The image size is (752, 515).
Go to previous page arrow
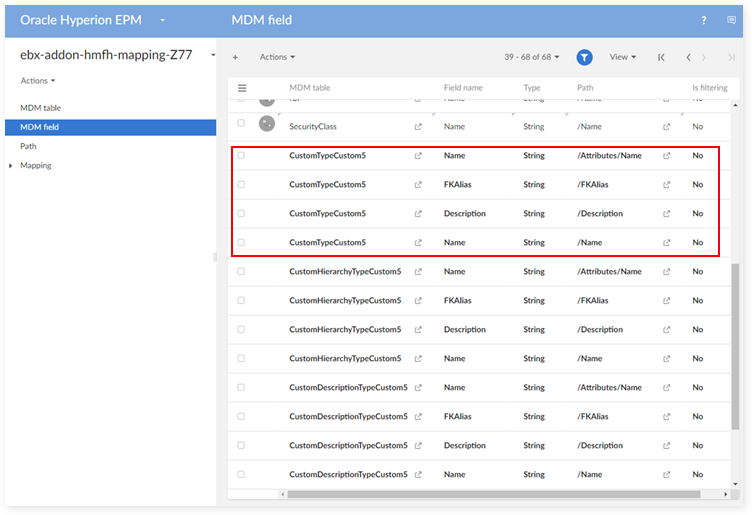pos(688,58)
